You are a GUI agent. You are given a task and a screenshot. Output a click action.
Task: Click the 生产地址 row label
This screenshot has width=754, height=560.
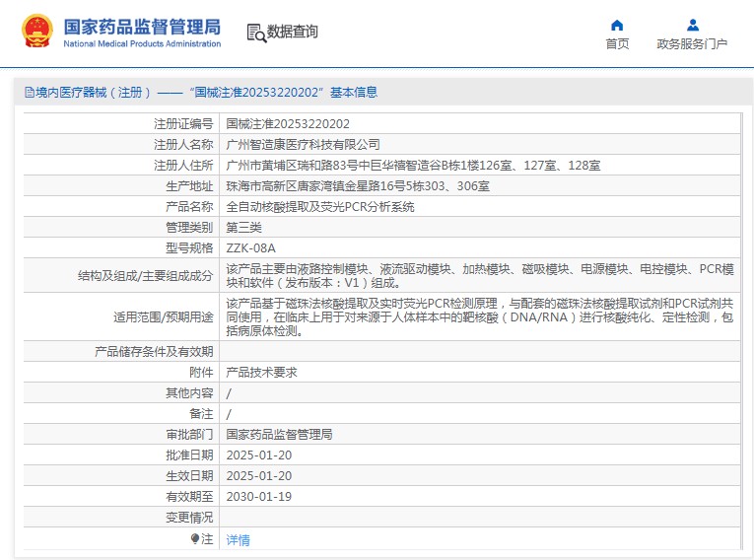pos(189,186)
